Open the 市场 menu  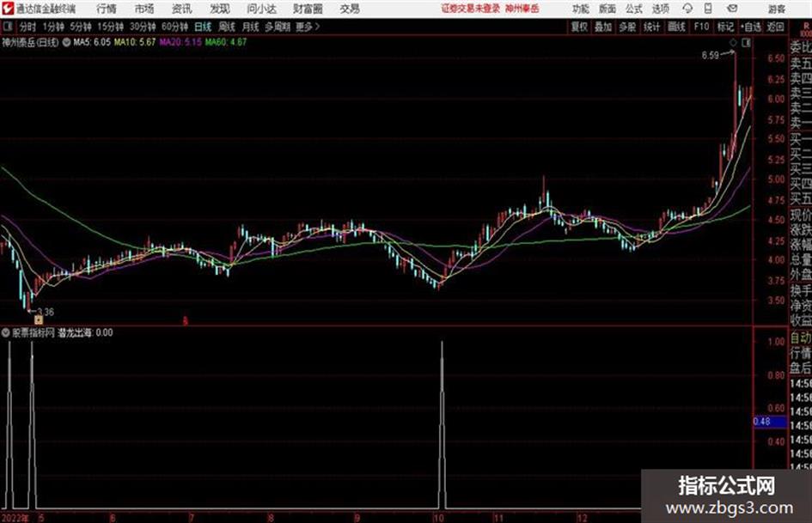tap(144, 9)
